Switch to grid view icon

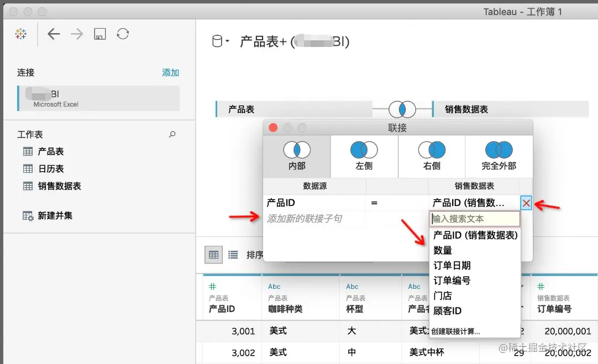(x=213, y=255)
